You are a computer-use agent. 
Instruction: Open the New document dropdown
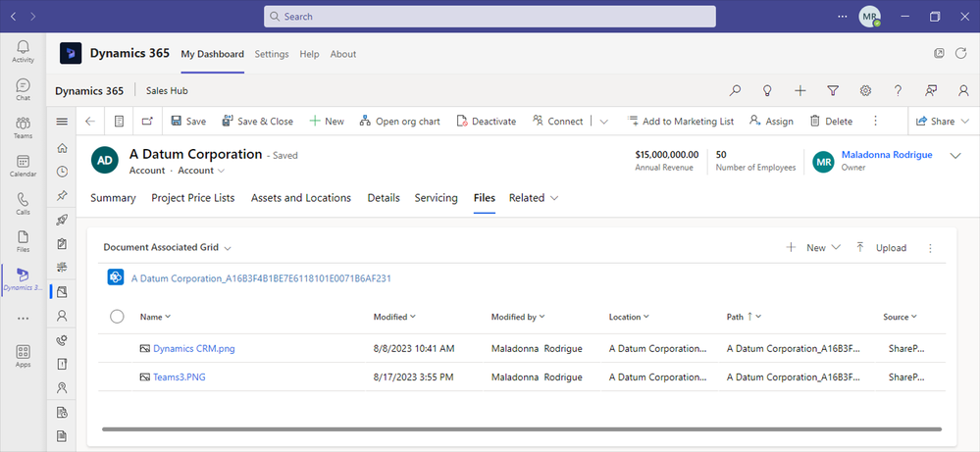[813, 248]
